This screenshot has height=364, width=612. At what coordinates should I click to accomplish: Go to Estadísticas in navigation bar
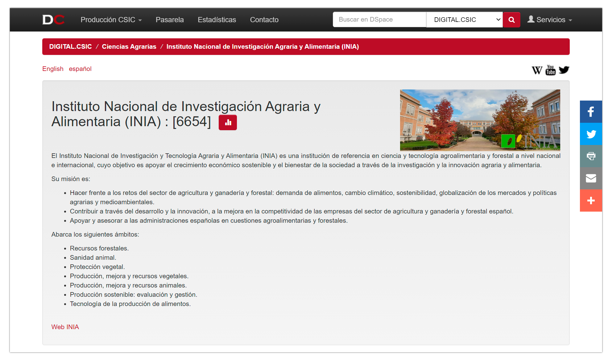click(x=217, y=20)
